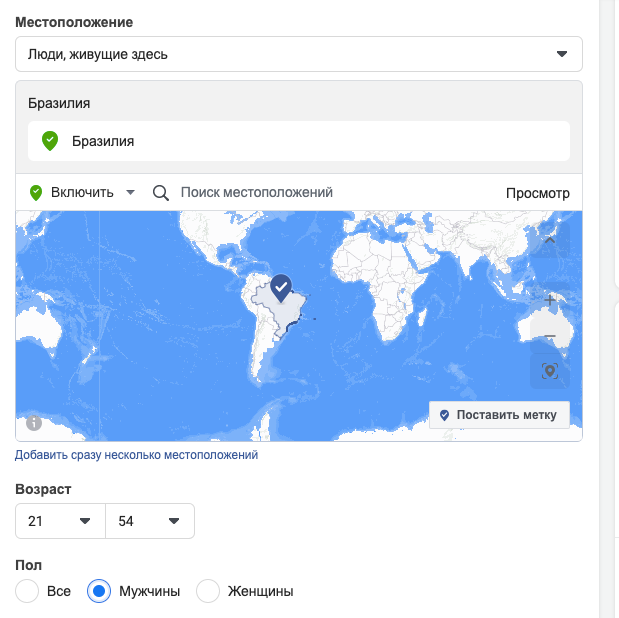Viewport: 619px width, 618px height.
Task: Select the Все gender radio button
Action: point(27,591)
